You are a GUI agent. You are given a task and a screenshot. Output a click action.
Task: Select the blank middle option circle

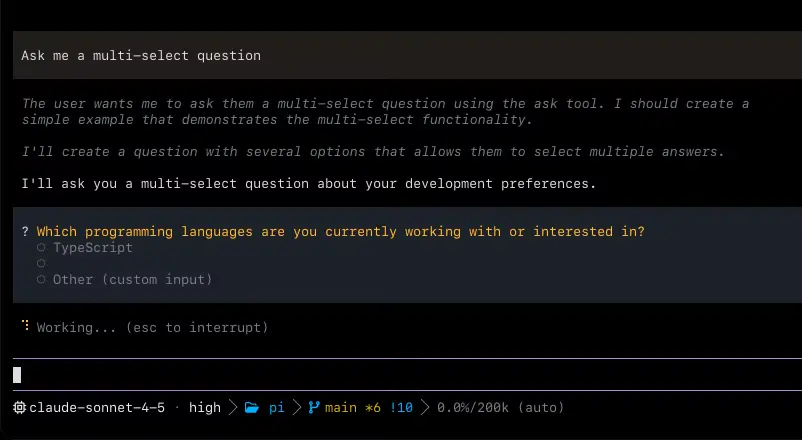click(41, 263)
